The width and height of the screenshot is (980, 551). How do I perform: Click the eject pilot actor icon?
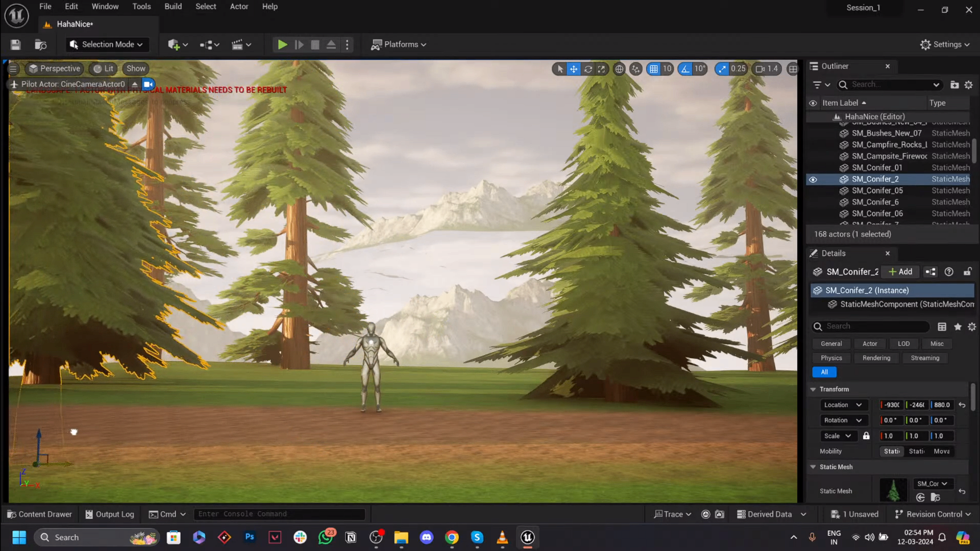(x=135, y=84)
